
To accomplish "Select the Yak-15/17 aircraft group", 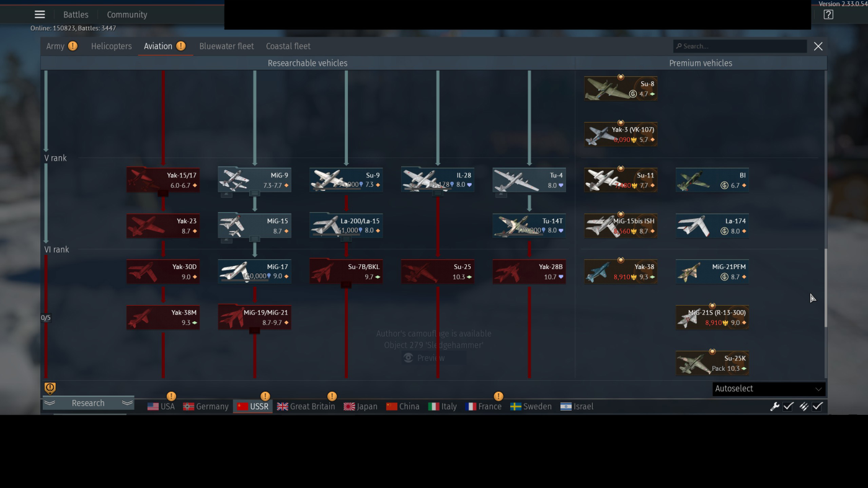I will pos(163,180).
